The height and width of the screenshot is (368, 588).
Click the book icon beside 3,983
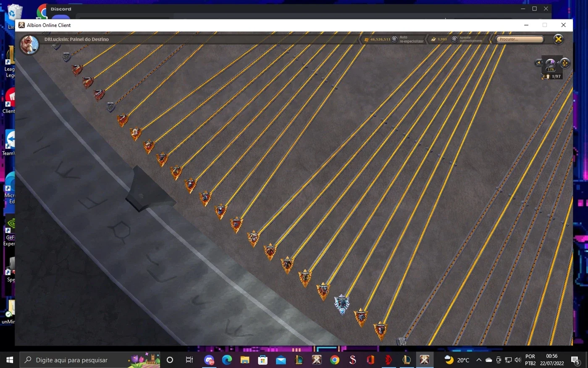point(433,39)
